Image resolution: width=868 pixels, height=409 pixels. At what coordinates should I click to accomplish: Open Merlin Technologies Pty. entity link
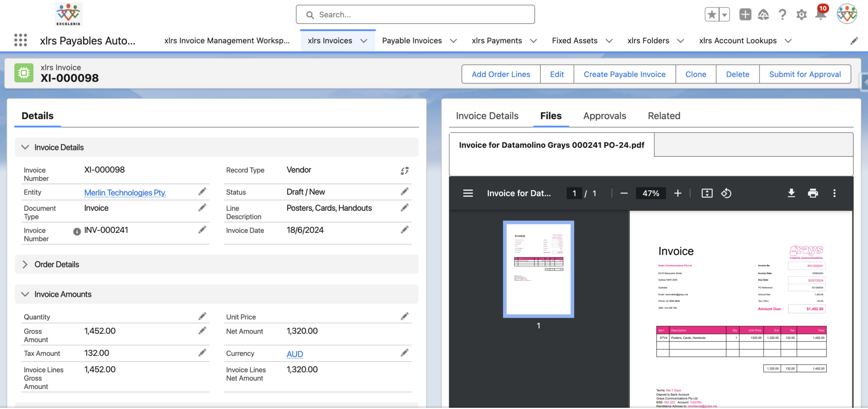click(125, 193)
